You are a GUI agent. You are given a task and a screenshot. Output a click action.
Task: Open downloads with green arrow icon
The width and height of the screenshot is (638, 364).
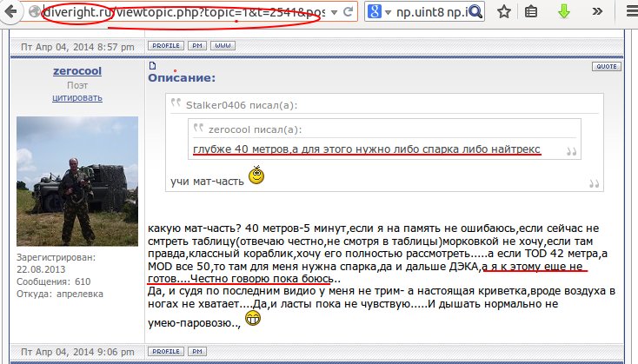[x=564, y=12]
